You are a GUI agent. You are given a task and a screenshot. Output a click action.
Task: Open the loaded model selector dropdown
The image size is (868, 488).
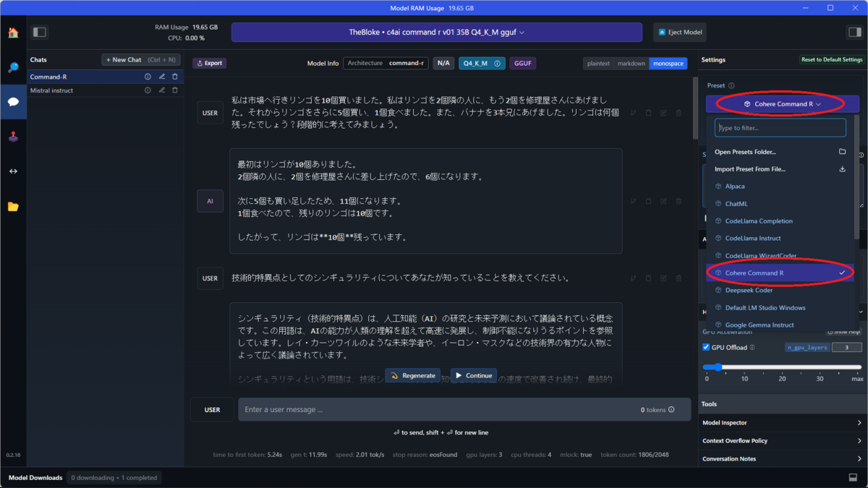(x=437, y=33)
